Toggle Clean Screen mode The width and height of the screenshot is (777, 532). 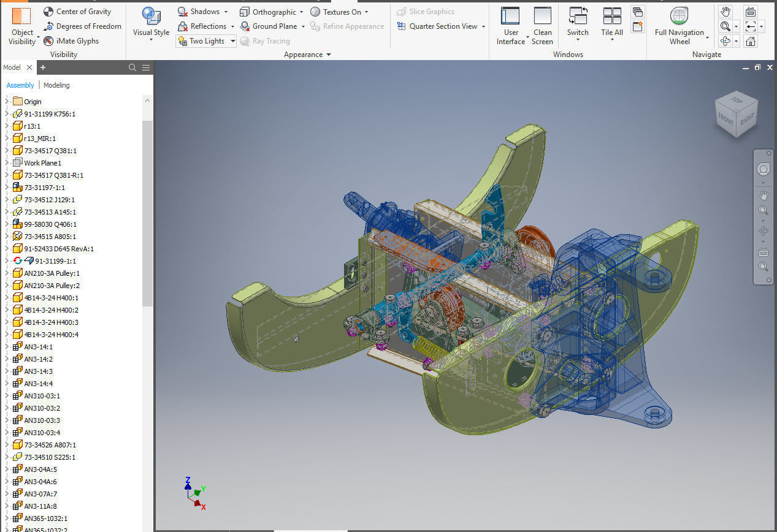pyautogui.click(x=542, y=26)
